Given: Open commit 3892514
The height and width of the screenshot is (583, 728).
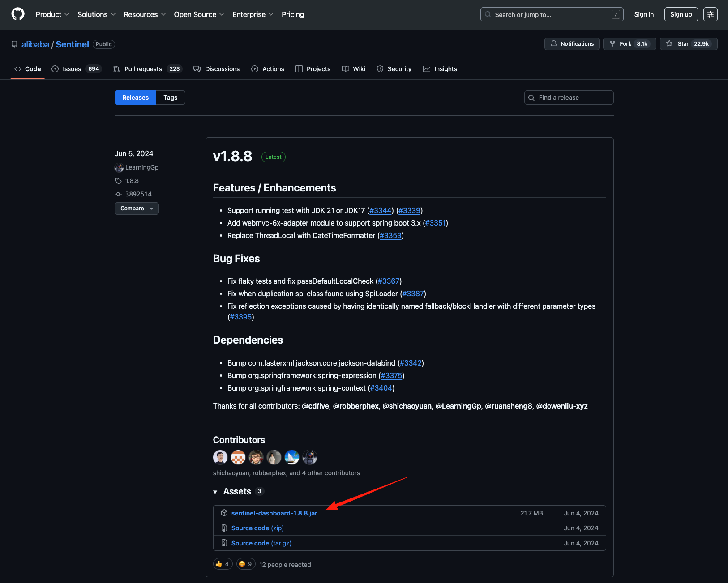Looking at the screenshot, I should (x=138, y=194).
